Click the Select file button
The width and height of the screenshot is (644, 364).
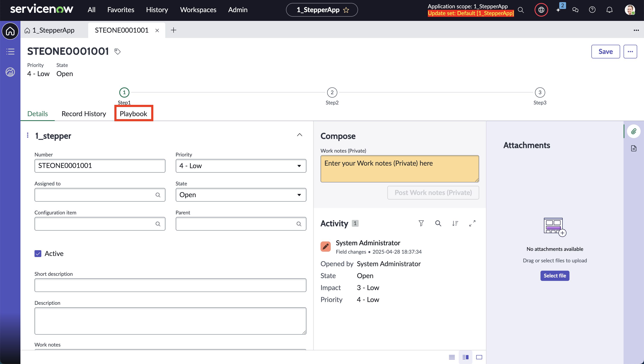tap(555, 276)
